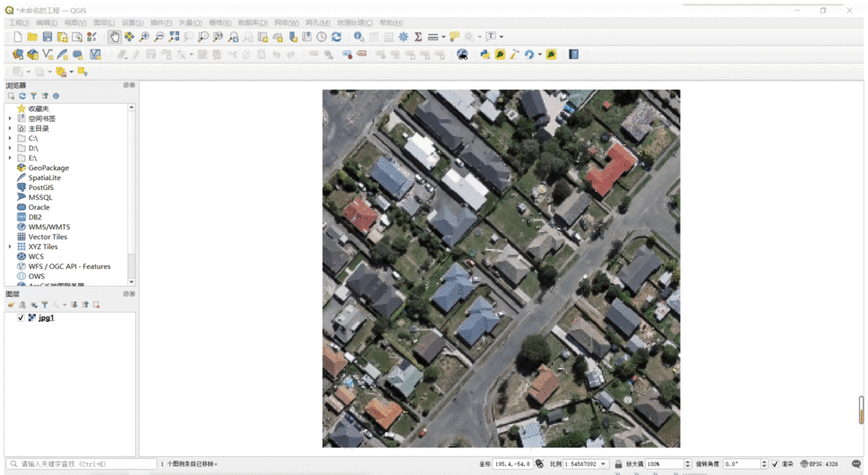Viewport: 868px width, 475px height.
Task: Expand the C:\ drive node
Action: tap(10, 138)
